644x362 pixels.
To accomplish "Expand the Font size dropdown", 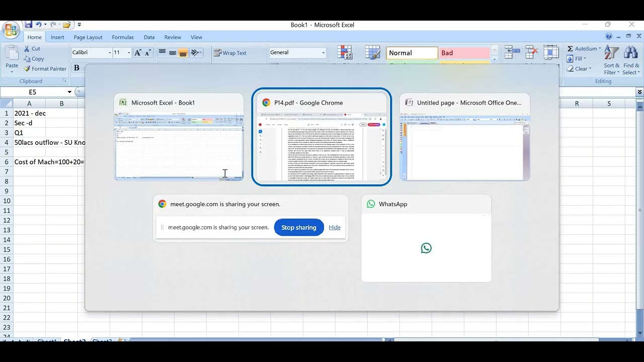I will (x=129, y=53).
